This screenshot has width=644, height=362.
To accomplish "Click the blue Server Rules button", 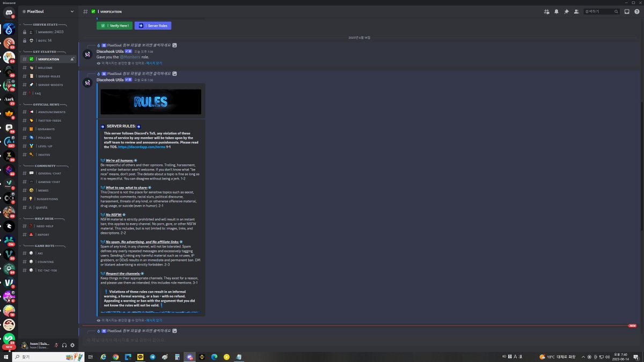I will coord(153,26).
